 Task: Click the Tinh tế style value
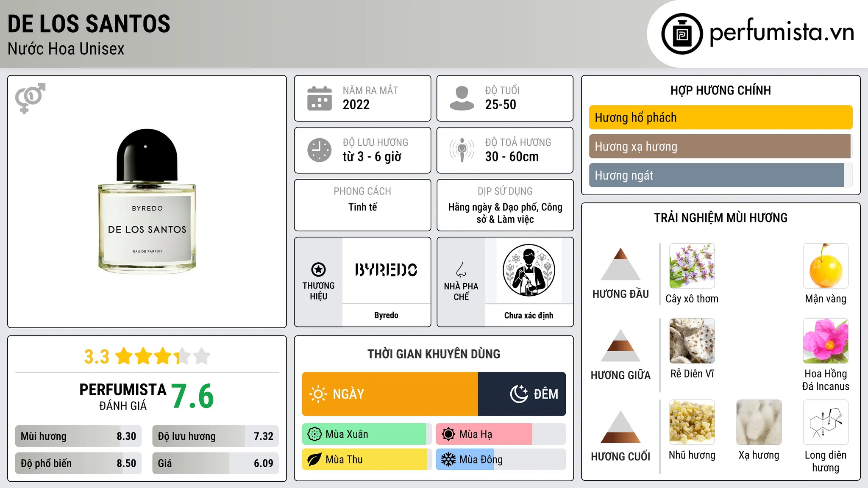[x=362, y=207]
